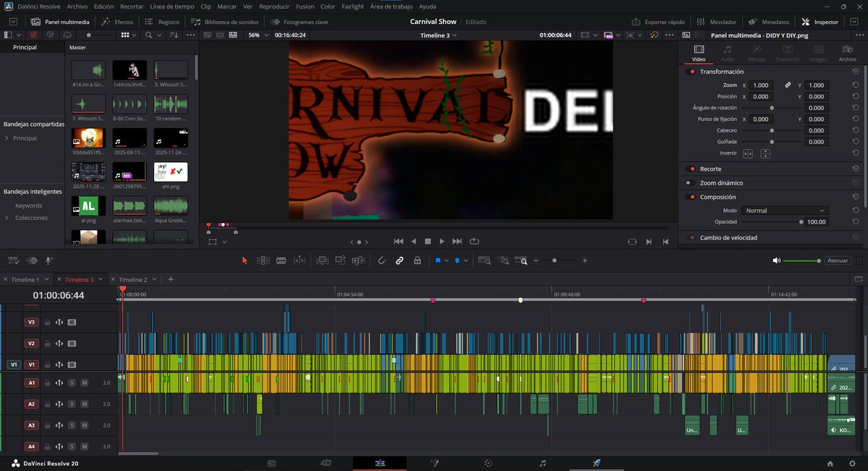Open the flag color dropdown arrow

click(446, 260)
